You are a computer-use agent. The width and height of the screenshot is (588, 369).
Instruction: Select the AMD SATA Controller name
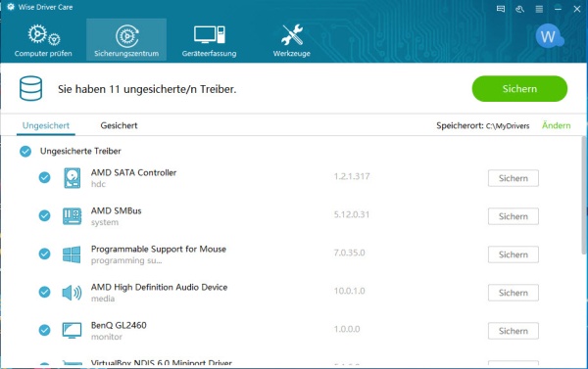pyautogui.click(x=133, y=172)
